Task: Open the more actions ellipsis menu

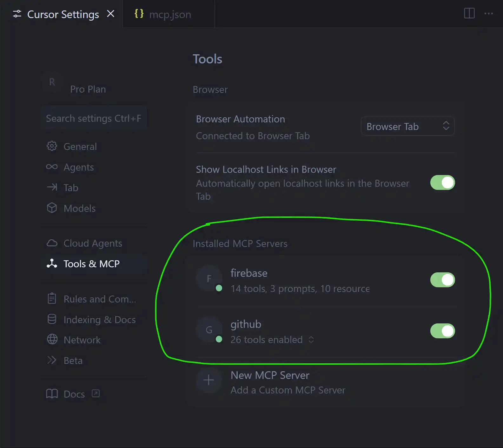Action: (489, 14)
